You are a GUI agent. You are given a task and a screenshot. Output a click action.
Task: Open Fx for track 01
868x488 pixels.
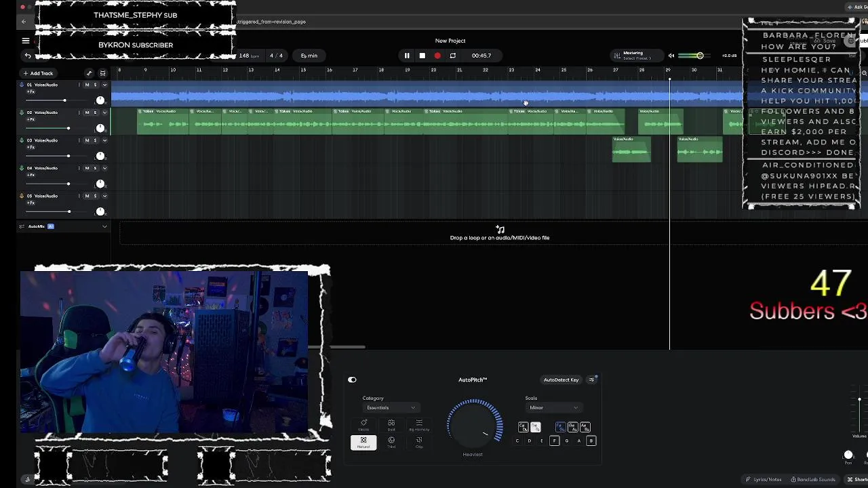(x=31, y=91)
